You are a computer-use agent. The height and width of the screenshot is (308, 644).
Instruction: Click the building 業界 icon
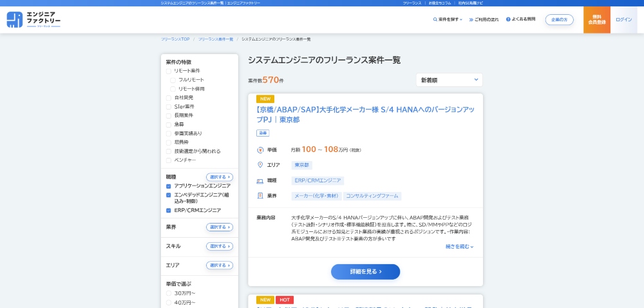tap(260, 195)
